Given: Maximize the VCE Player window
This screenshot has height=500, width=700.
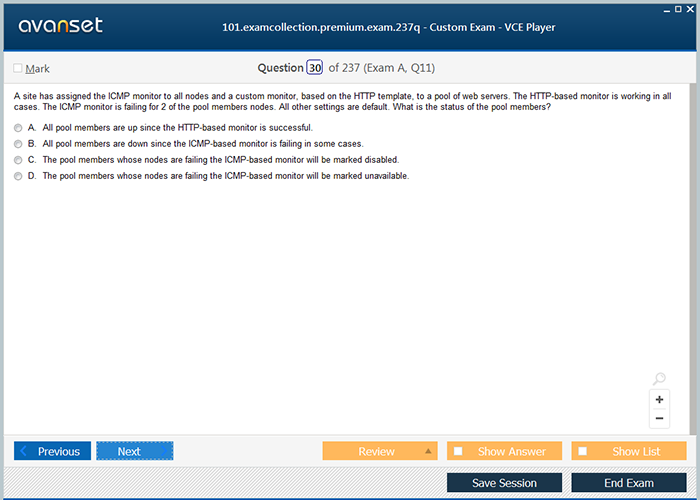Looking at the screenshot, I should pyautogui.click(x=679, y=8).
